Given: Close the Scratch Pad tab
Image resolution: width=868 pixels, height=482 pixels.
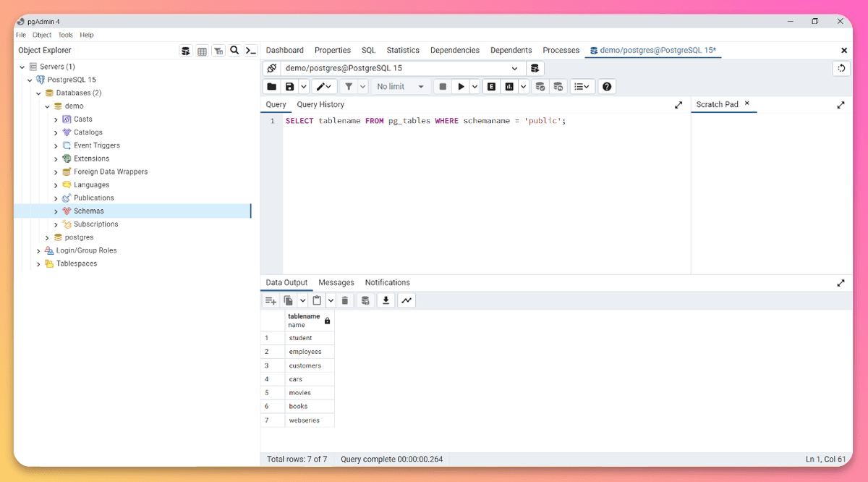Looking at the screenshot, I should (747, 103).
